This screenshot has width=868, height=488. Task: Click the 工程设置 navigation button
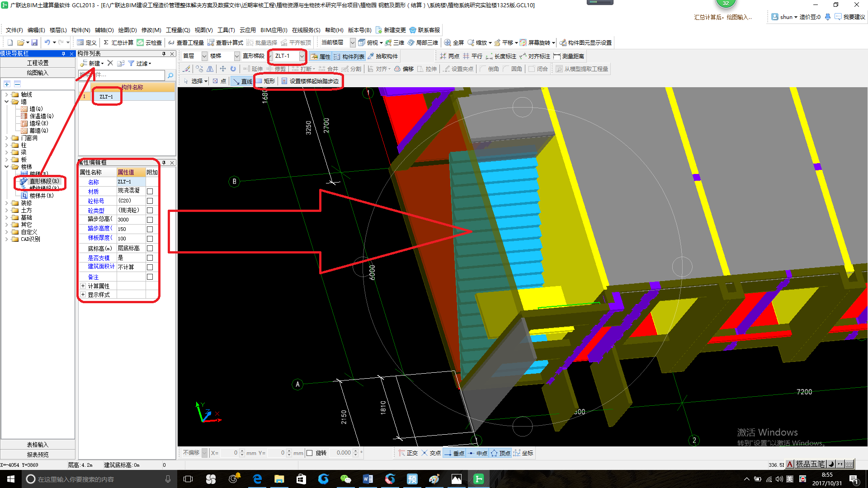click(x=38, y=63)
